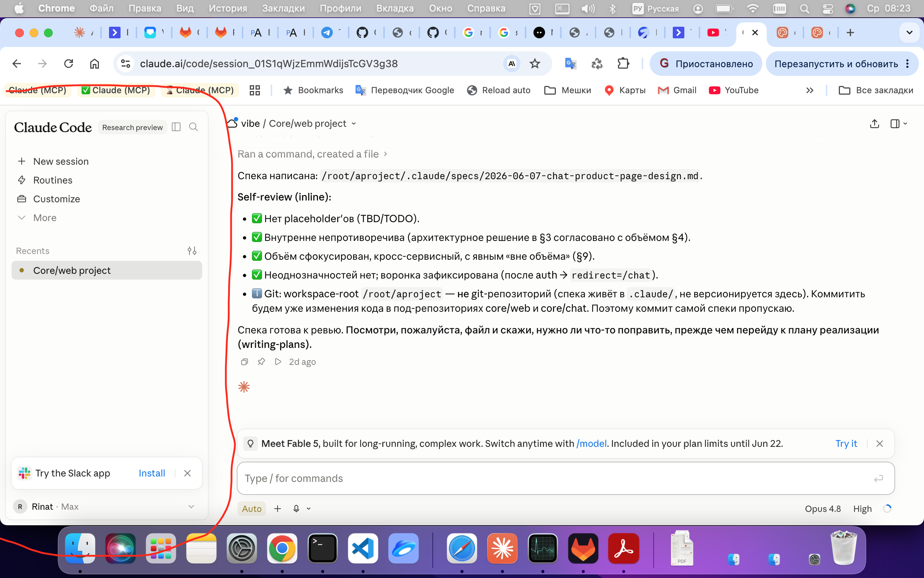This screenshot has width=924, height=578.
Task: Expand 'Ran a command, created a file'
Action: pos(312,154)
